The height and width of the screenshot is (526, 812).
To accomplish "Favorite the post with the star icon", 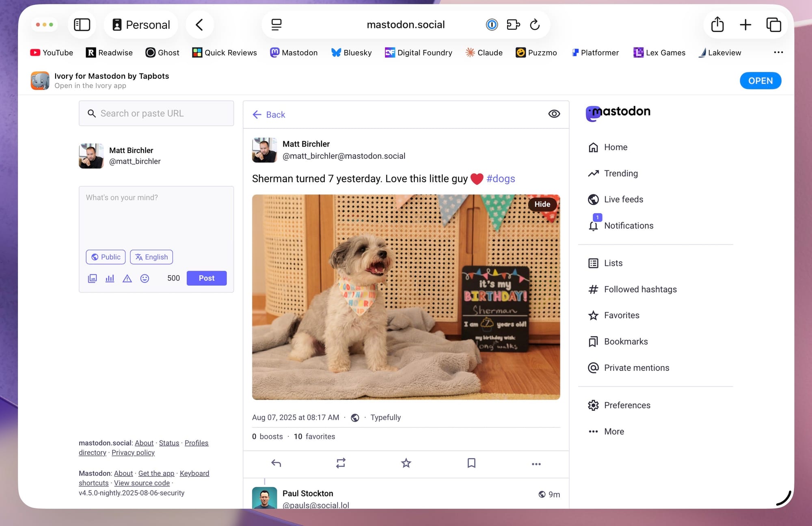I will 406,463.
